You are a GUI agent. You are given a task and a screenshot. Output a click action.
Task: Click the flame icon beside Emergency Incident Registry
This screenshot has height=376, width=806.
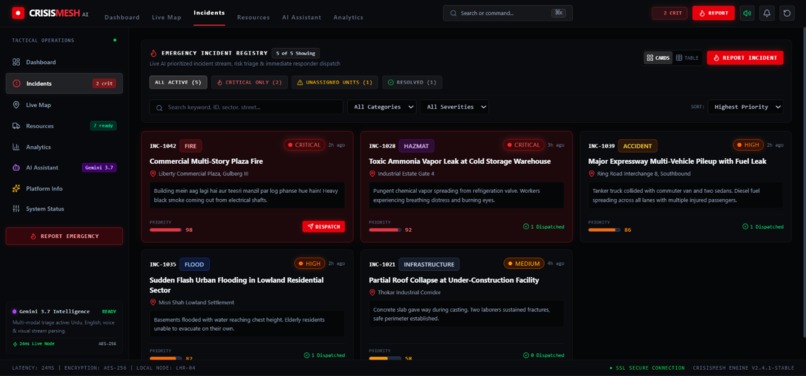coord(153,53)
